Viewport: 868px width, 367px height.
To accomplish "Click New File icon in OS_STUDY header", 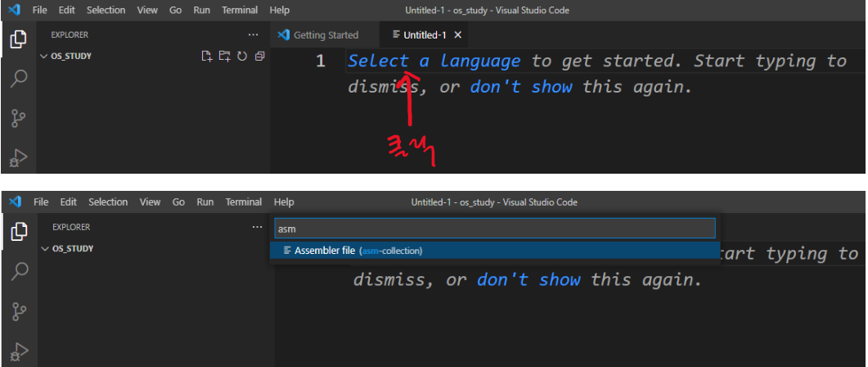I will (x=206, y=56).
